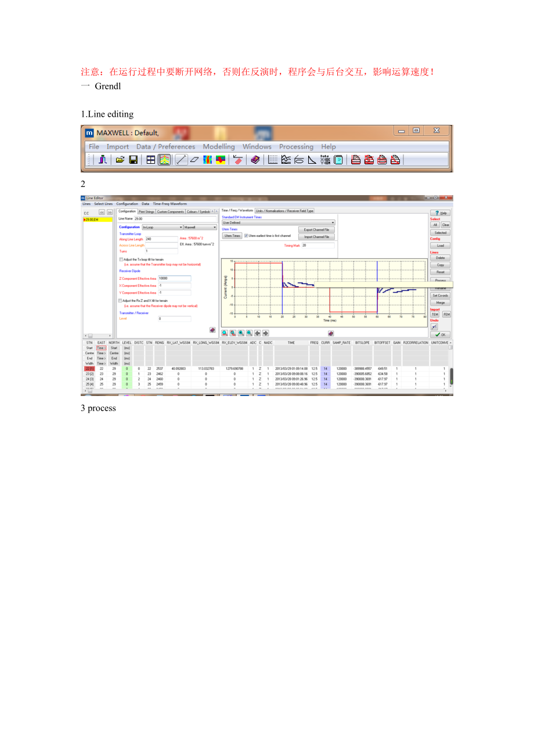Click the Merge button

(441, 303)
